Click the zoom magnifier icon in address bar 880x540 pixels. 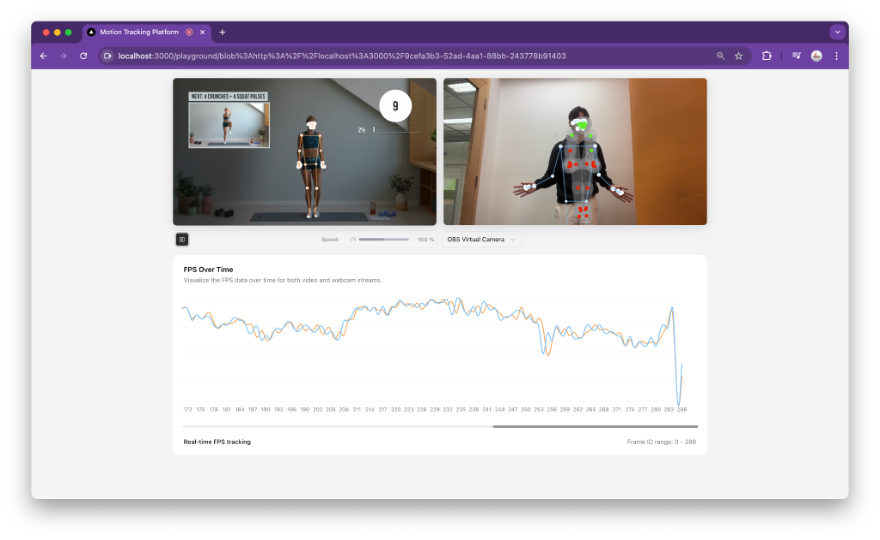click(x=721, y=56)
